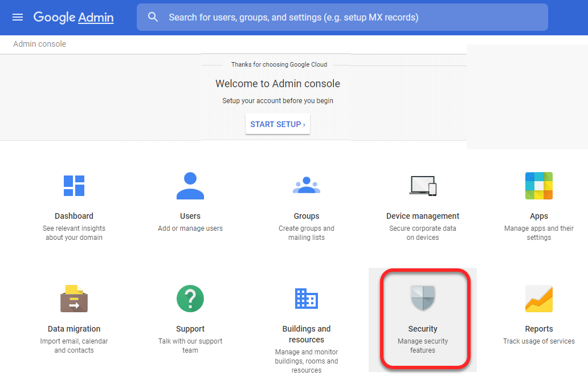Click 'Thanks for choosing Google Cloud' text
Image resolution: width=588 pixels, height=392 pixels.
point(279,64)
